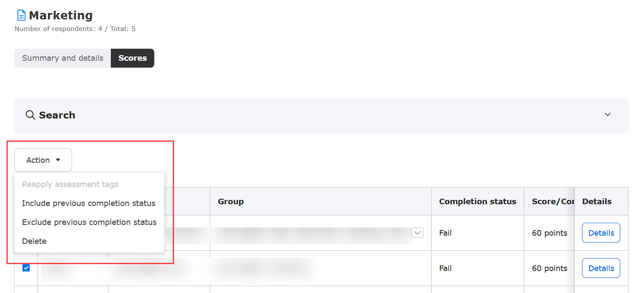The height and width of the screenshot is (293, 644).
Task: Click the Group column header
Action: coord(231,202)
